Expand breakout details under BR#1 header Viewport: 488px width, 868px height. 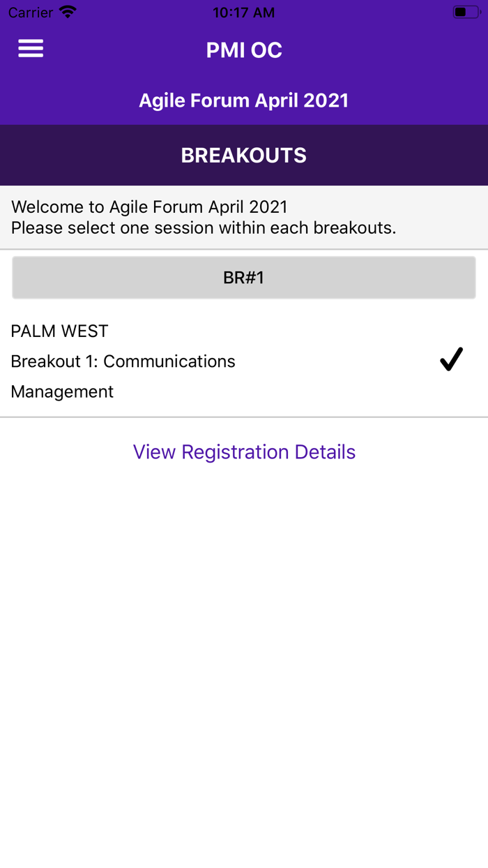point(243,277)
